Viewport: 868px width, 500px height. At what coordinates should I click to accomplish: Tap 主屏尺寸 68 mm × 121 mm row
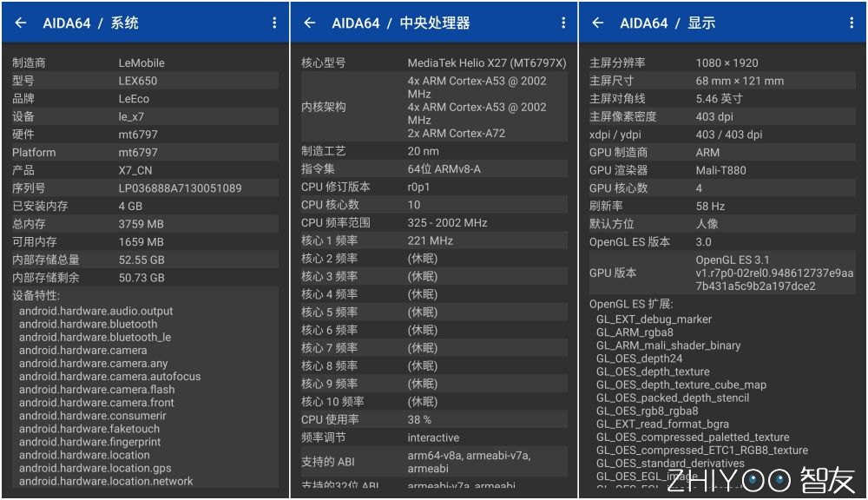click(x=722, y=80)
